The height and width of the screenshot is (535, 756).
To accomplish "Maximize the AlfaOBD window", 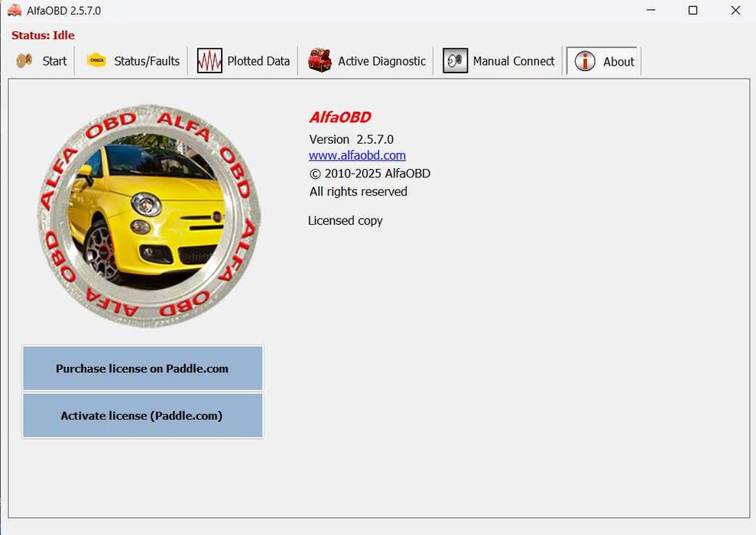I will pos(693,10).
